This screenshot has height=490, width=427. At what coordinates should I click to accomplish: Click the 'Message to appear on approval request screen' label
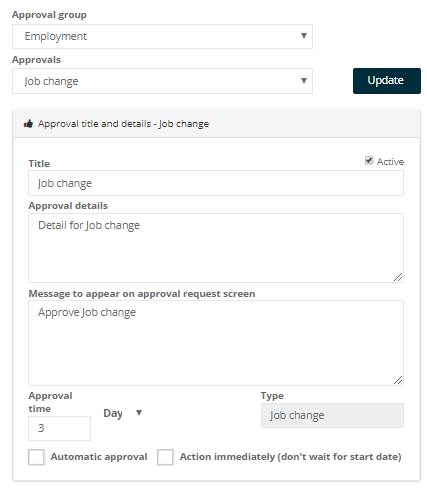coord(142,294)
